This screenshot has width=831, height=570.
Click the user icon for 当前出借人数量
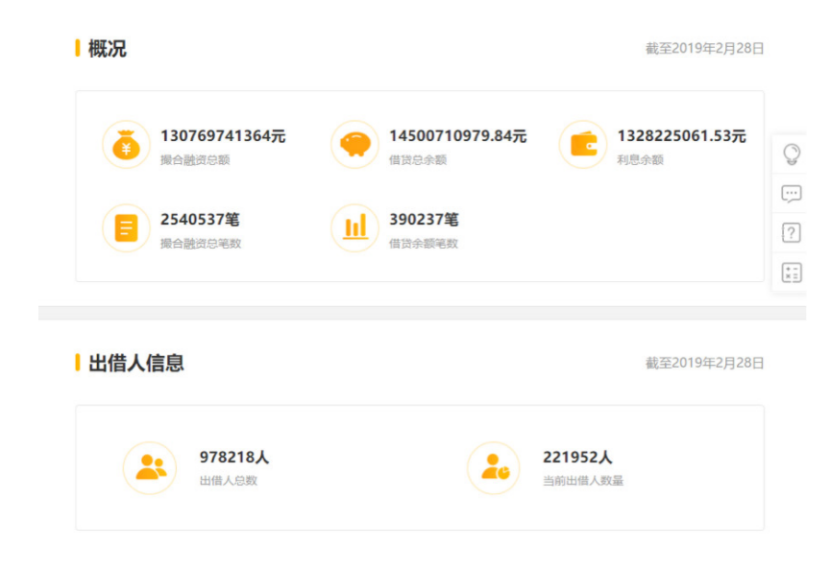493,468
